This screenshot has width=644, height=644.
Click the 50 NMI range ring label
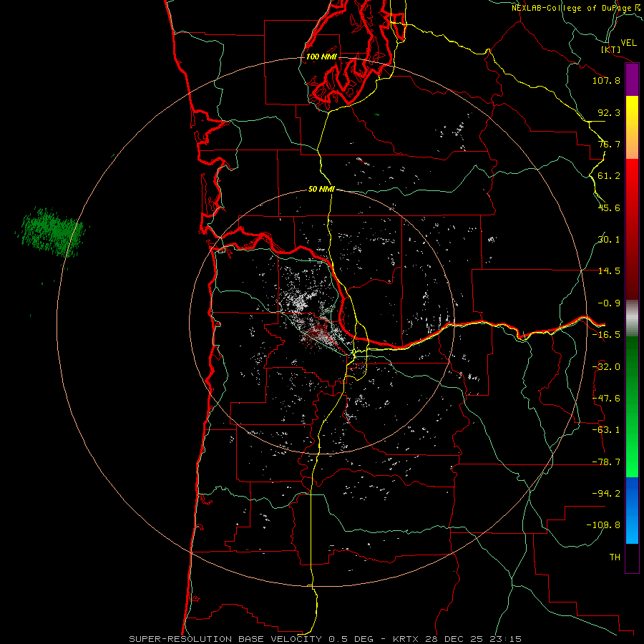(x=321, y=189)
